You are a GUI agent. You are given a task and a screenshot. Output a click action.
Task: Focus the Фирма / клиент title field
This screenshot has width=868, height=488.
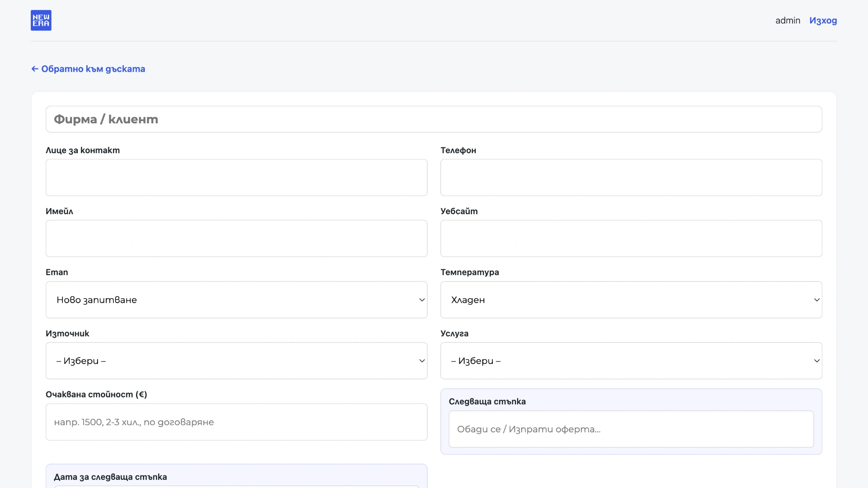[x=434, y=119]
